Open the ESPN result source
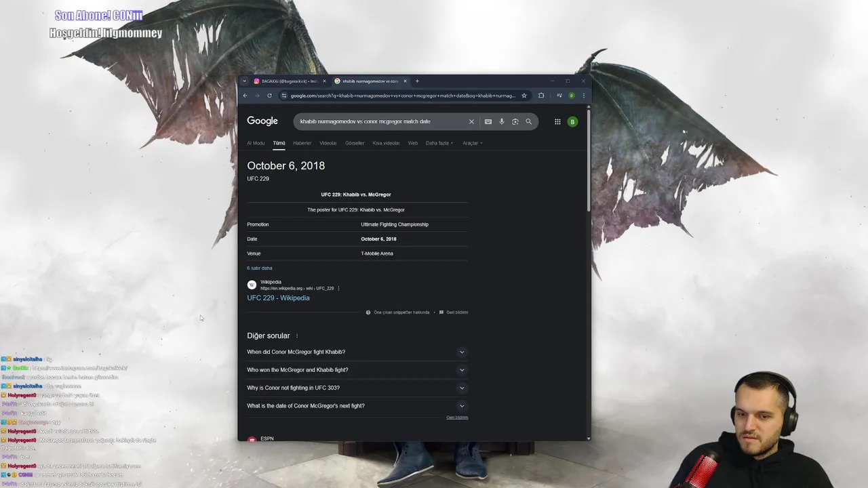The image size is (868, 488). [x=267, y=439]
